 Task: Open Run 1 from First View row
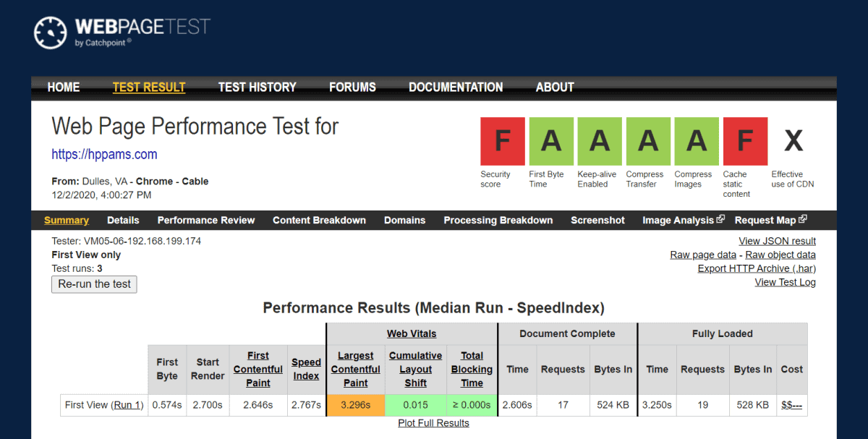coord(127,405)
